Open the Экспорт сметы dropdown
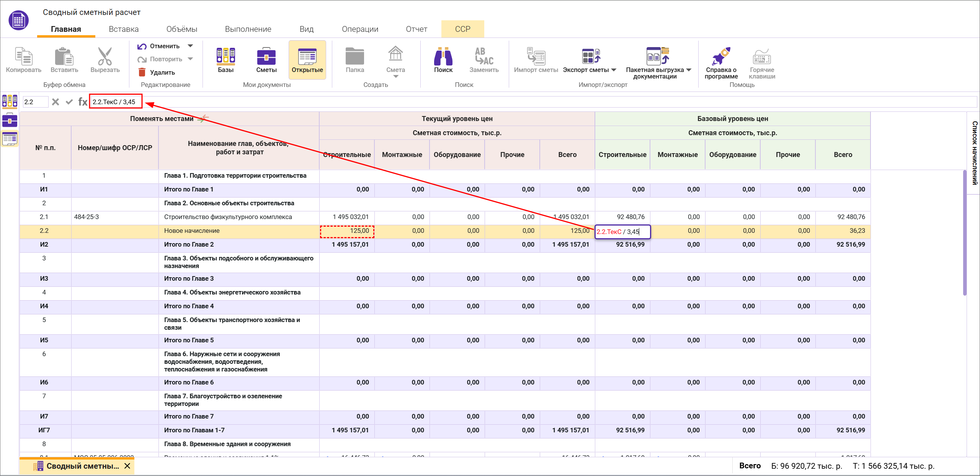Screen dimensions: 980x476 tap(614, 70)
